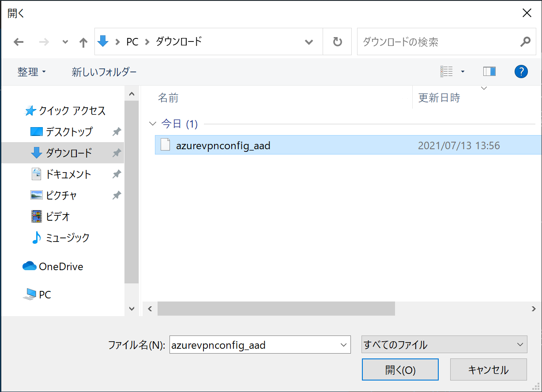Open the recent locations dropdown arrow
Viewport: 542px width, 392px height.
[x=65, y=42]
